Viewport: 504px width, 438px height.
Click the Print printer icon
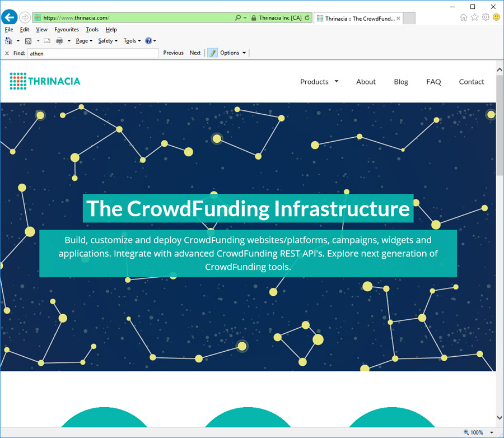(59, 40)
